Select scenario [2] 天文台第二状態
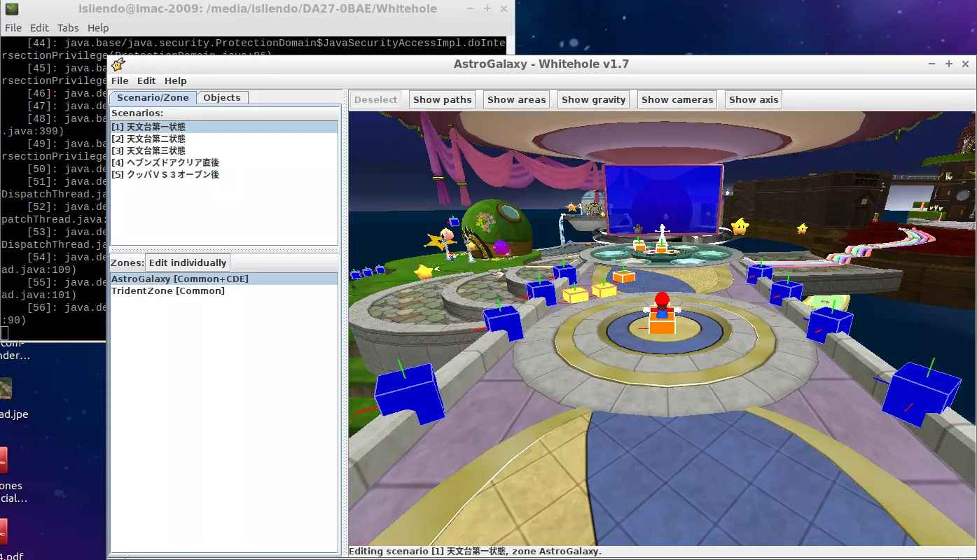Image resolution: width=977 pixels, height=560 pixels. pyautogui.click(x=224, y=139)
